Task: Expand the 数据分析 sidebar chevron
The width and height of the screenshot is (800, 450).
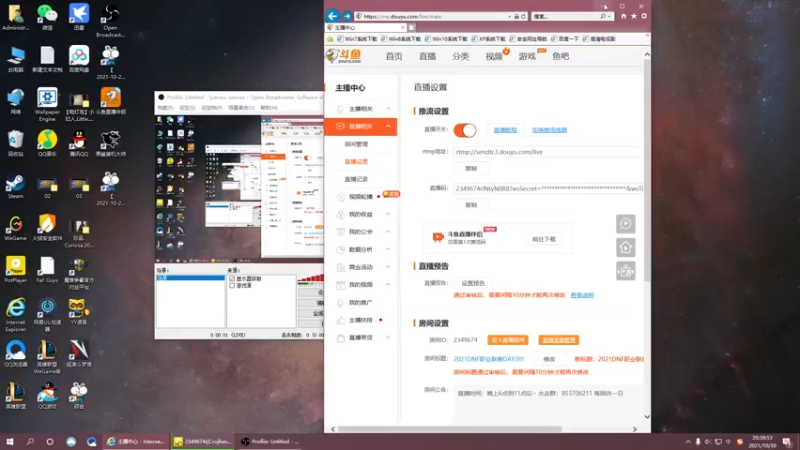Action: 388,249
